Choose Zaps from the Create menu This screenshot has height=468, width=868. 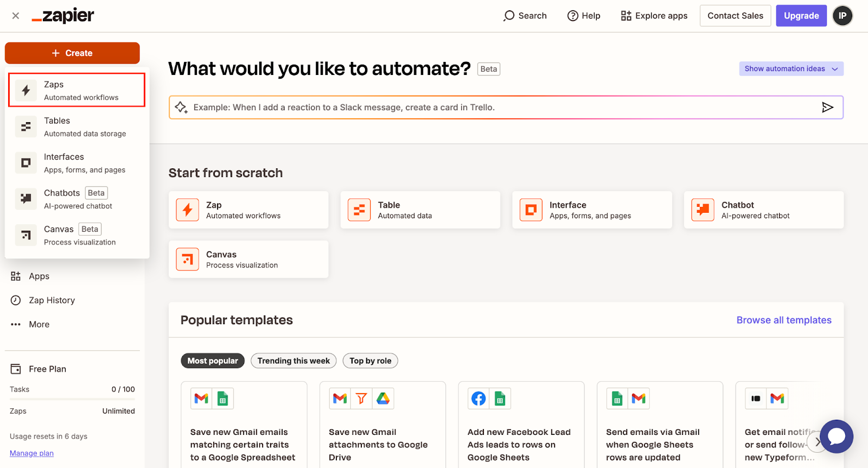[x=76, y=90]
